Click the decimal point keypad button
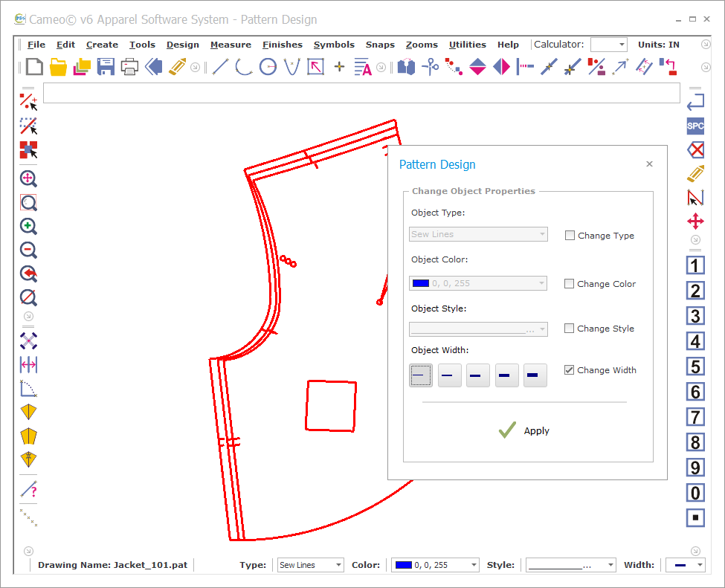Viewport: 725px width, 588px height. coord(695,517)
